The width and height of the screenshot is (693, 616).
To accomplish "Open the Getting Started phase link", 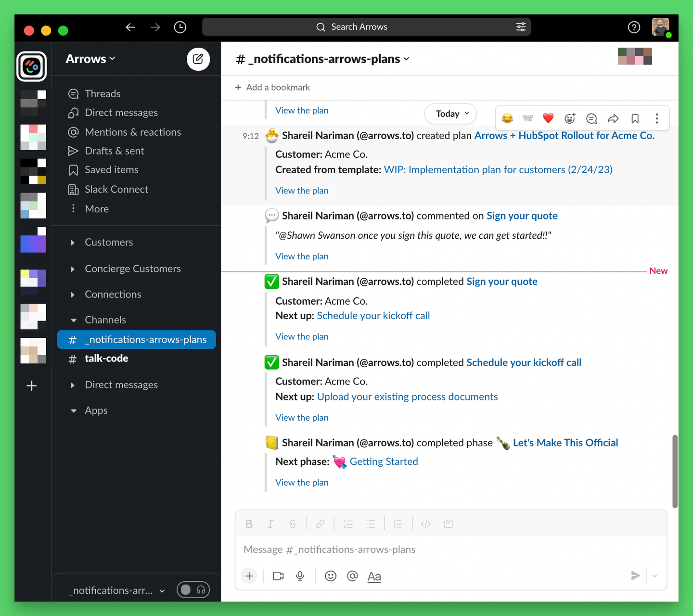I will [x=384, y=462].
